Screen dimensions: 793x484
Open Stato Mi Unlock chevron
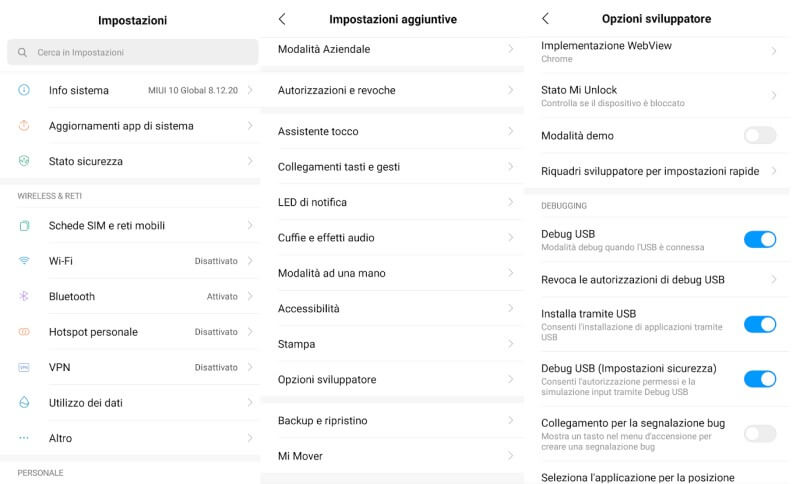[x=774, y=96]
